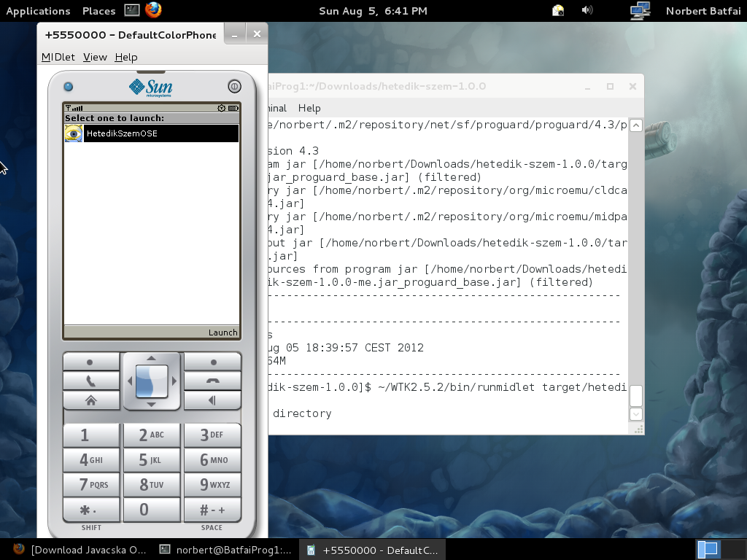Click the Sun microsystems logo
Screen dimensions: 747x560
pos(151,87)
